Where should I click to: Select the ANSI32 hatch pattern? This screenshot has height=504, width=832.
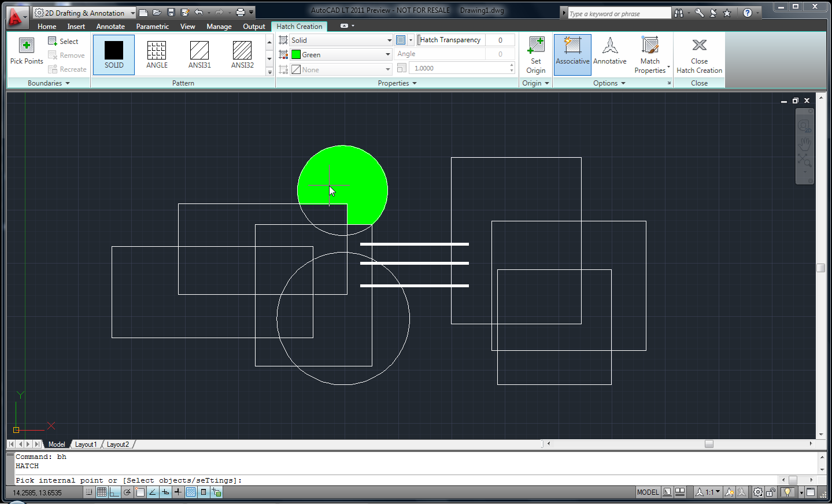coord(242,54)
